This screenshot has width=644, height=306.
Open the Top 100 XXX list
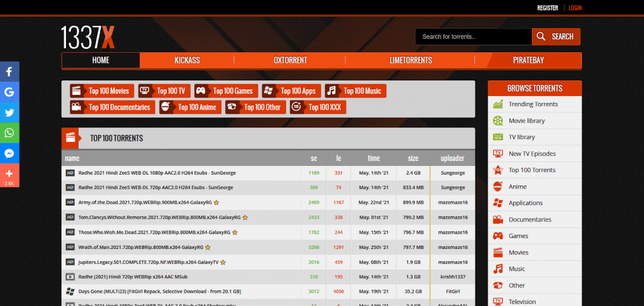tap(318, 107)
